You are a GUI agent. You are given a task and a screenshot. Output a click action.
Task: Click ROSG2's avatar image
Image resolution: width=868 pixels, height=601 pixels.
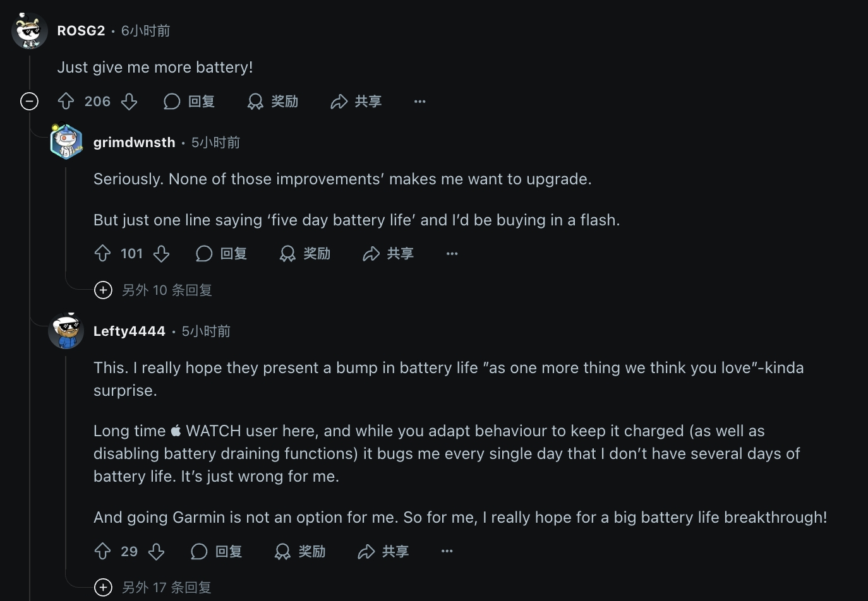29,30
